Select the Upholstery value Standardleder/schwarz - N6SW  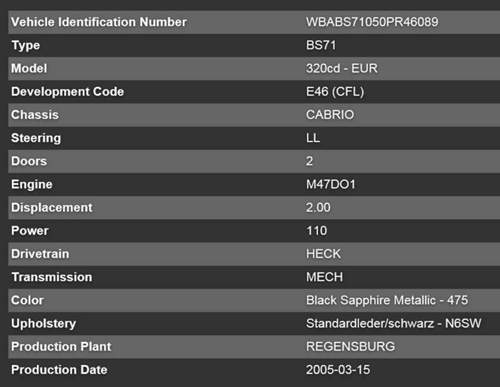(394, 323)
